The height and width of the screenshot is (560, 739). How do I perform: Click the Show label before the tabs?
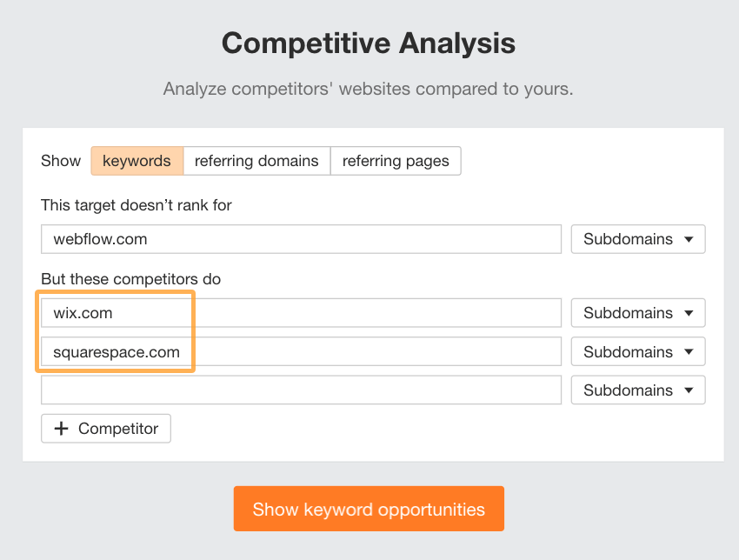pyautogui.click(x=60, y=161)
